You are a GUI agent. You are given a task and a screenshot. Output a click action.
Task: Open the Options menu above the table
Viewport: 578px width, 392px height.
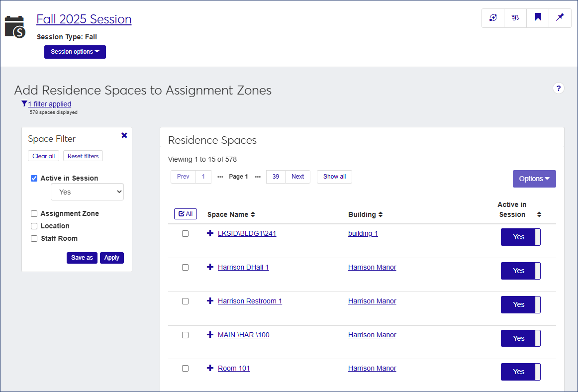(x=534, y=179)
